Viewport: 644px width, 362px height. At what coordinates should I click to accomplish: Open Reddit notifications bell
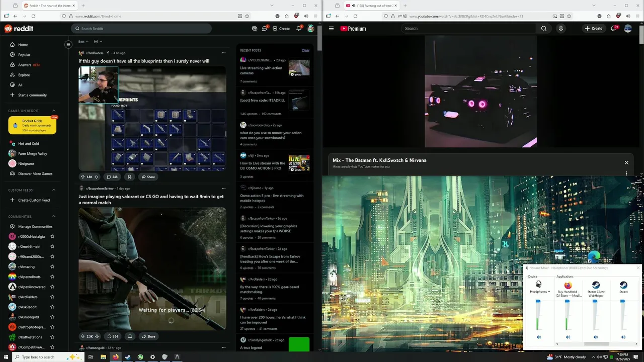pos(298,29)
